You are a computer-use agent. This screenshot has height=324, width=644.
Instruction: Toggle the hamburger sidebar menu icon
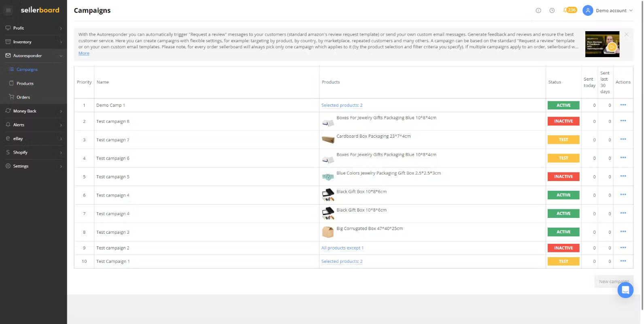pos(8,10)
